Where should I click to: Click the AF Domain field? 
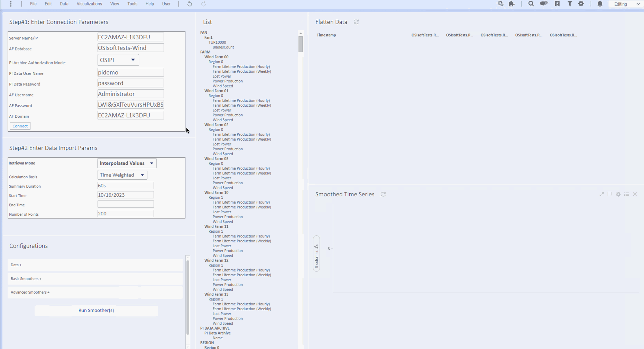(131, 115)
